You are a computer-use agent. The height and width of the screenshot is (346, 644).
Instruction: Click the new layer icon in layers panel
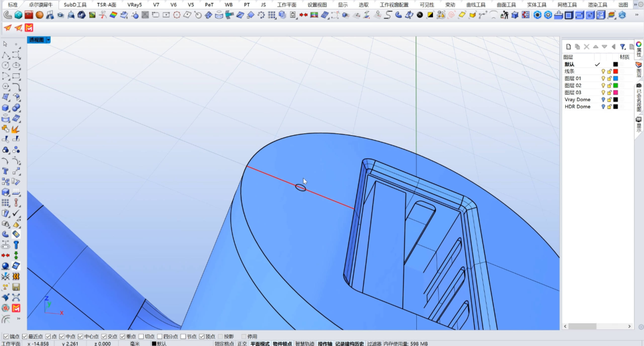pyautogui.click(x=568, y=46)
